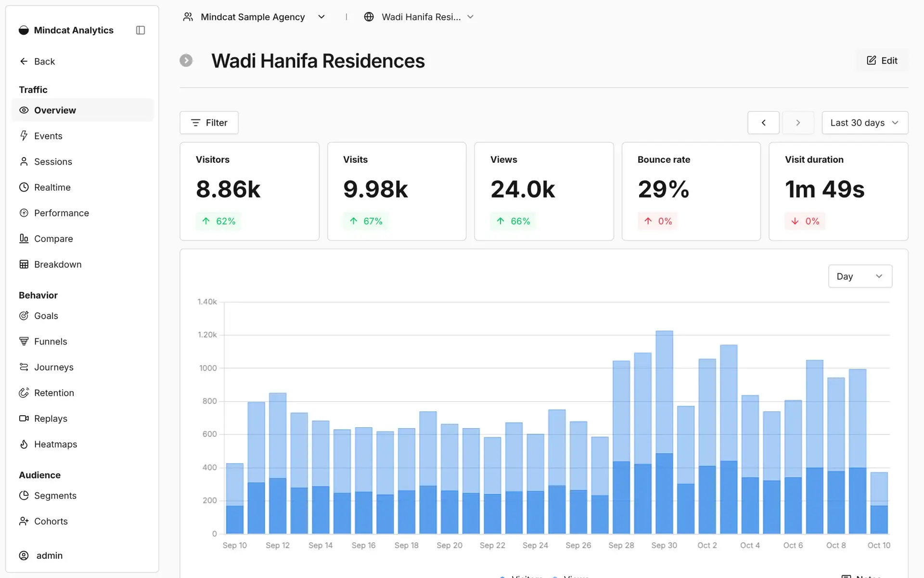Open the Events page
924x578 pixels.
(82, 136)
